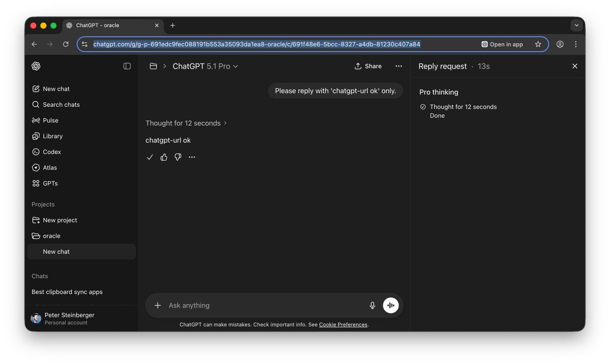Open tab search dropdown arrow
The height and width of the screenshot is (364, 610).
pos(576,25)
